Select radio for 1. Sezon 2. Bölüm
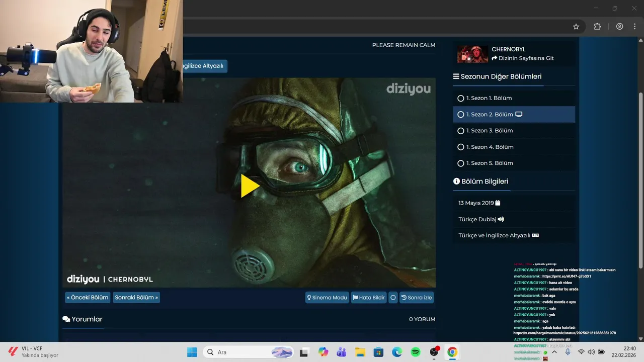Screen dimensions: 644x362 [x=460, y=115]
